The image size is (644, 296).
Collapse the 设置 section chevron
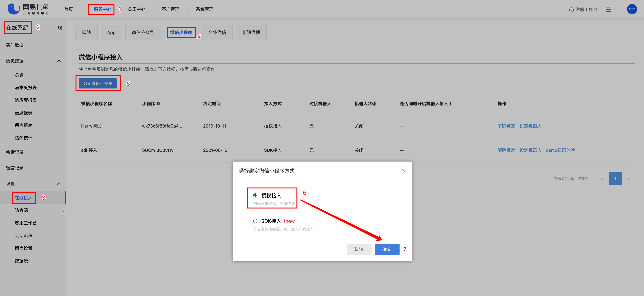(x=59, y=184)
